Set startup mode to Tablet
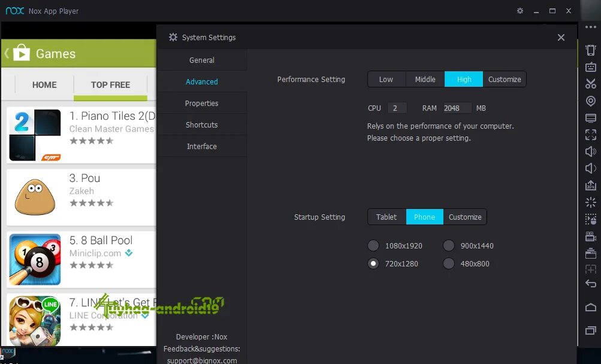601x364 pixels. [x=386, y=217]
